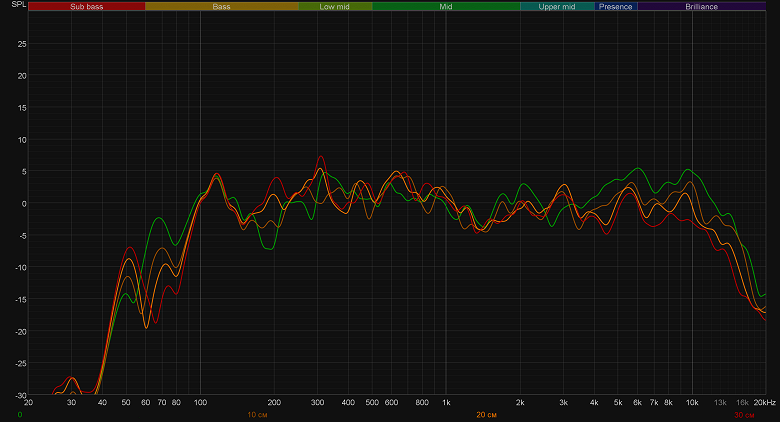Click the 0 dB axis value
This screenshot has width=780, height=422.
(x=24, y=204)
